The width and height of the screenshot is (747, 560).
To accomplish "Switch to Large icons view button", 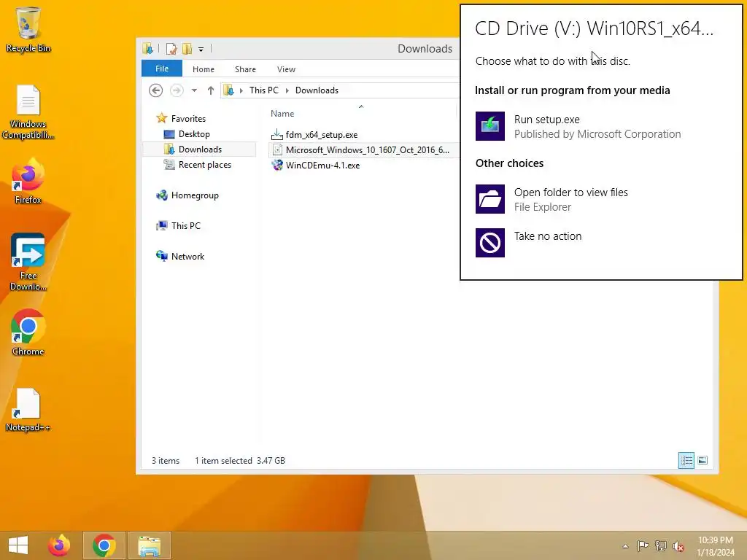I will click(x=703, y=461).
